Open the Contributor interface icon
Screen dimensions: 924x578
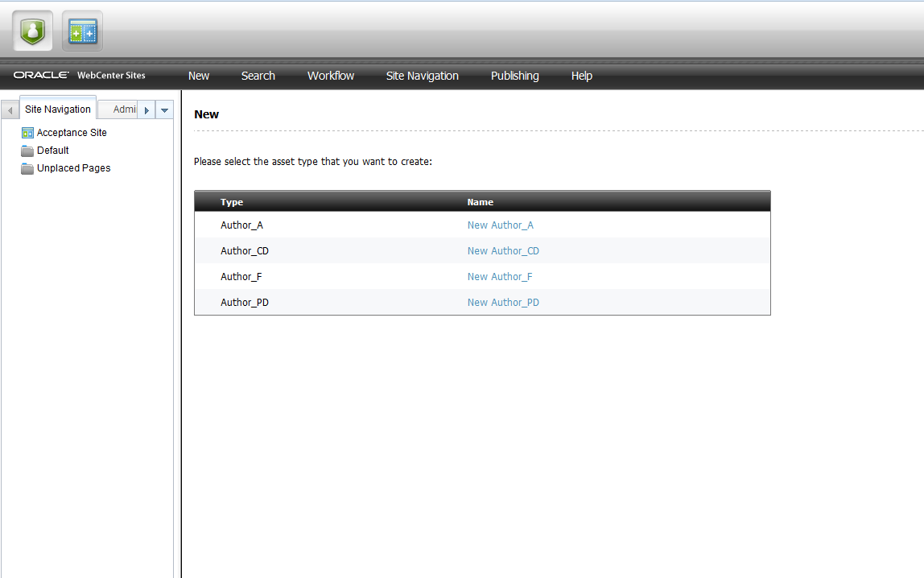[x=82, y=31]
